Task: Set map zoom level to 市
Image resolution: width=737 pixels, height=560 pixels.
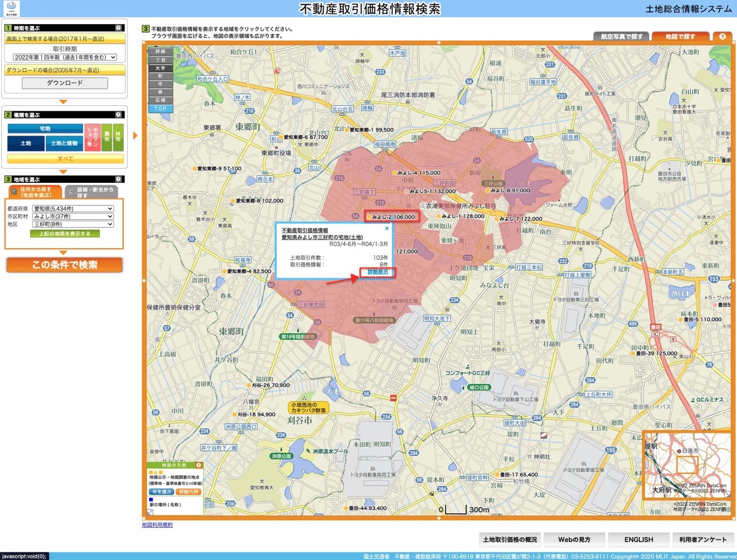Action: tap(161, 84)
